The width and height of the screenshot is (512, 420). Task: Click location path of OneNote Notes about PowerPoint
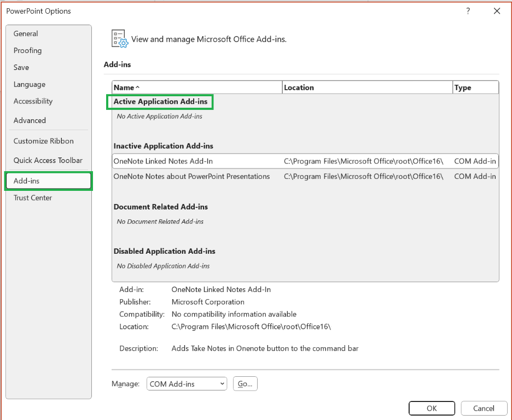[363, 177]
